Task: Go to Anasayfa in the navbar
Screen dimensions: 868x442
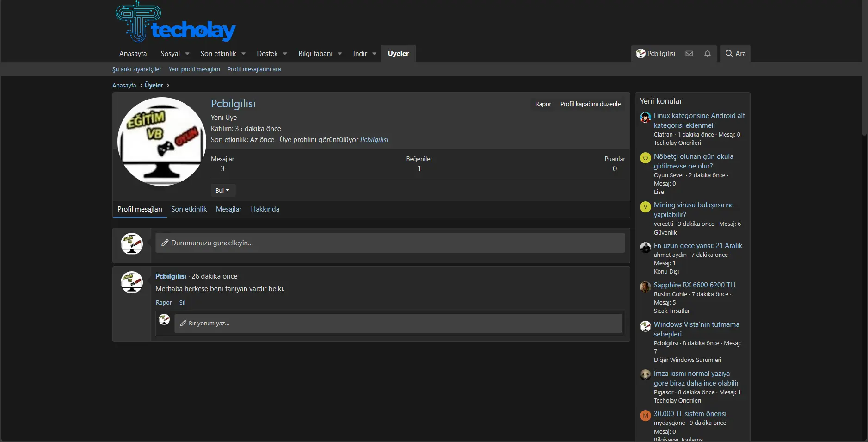Action: (x=133, y=54)
